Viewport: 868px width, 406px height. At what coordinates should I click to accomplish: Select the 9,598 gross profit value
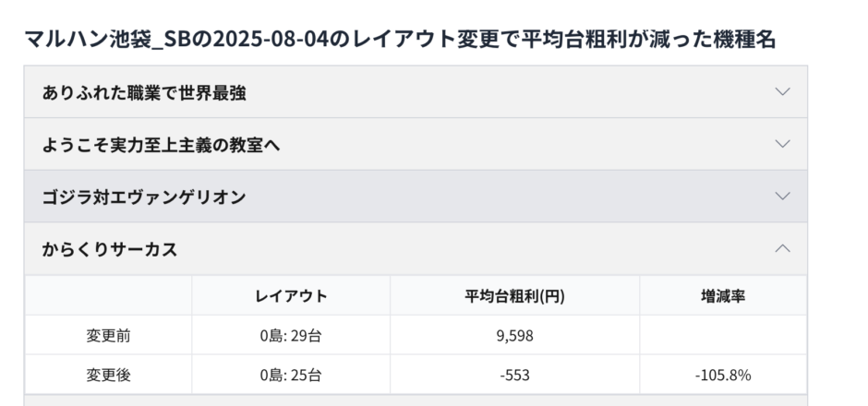click(514, 336)
